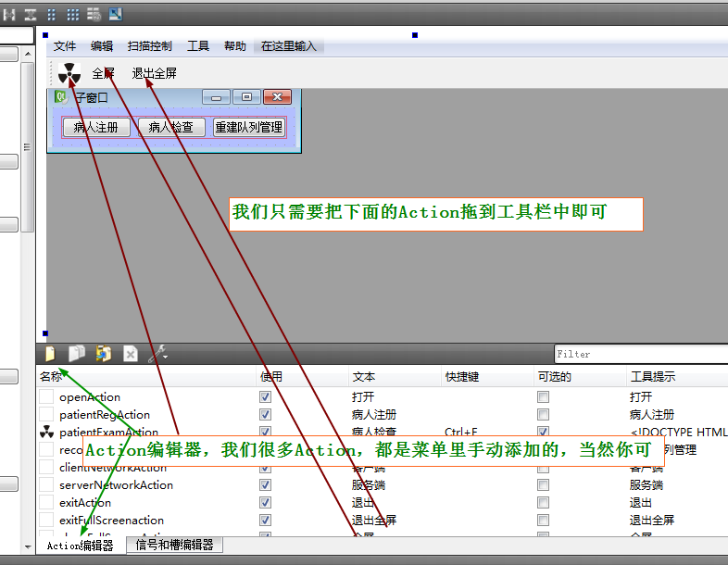Click the 在这里输入 menu placeholder
Screen dimensions: 728x565
(288, 46)
